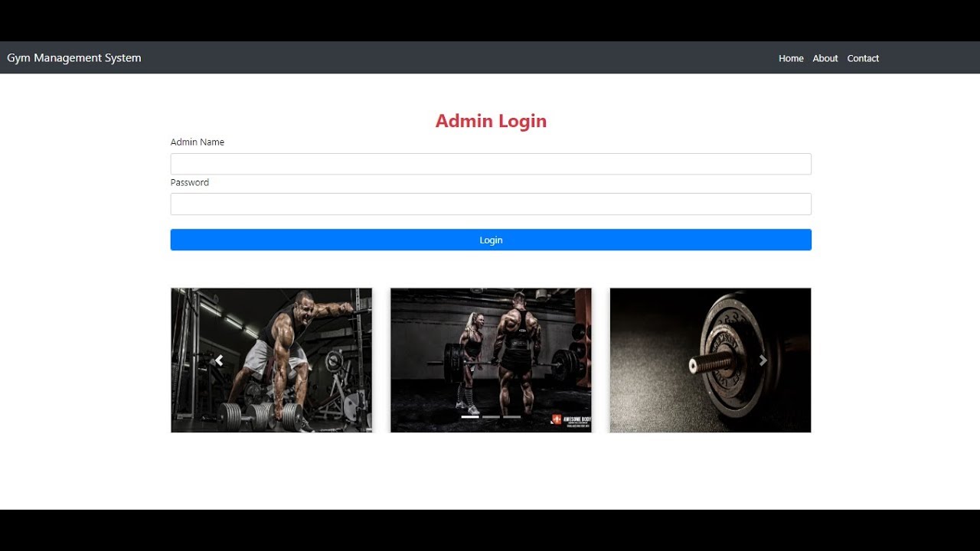Click the man lifting dumbbells image
Screen dimensions: 980x551
272,360
